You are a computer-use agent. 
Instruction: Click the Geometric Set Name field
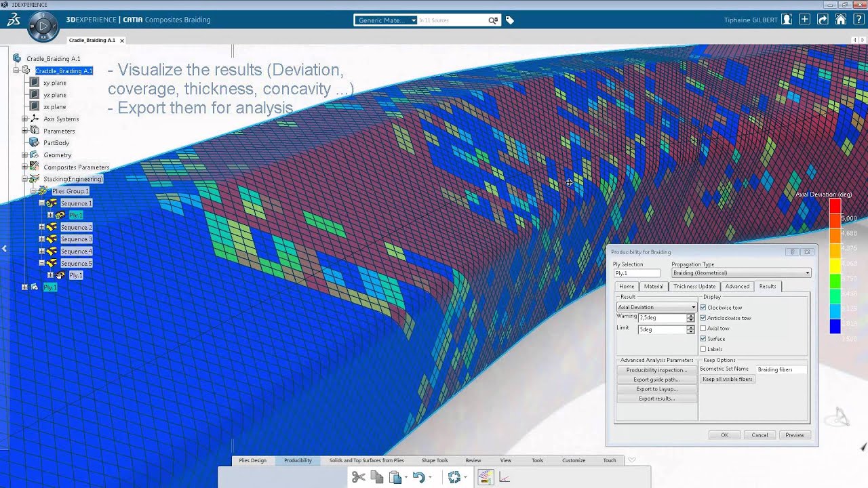coord(782,369)
